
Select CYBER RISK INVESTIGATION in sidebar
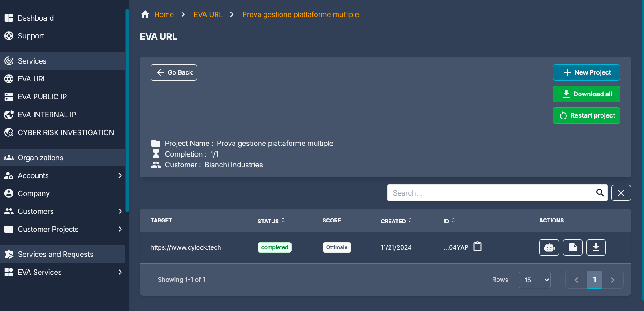[66, 132]
